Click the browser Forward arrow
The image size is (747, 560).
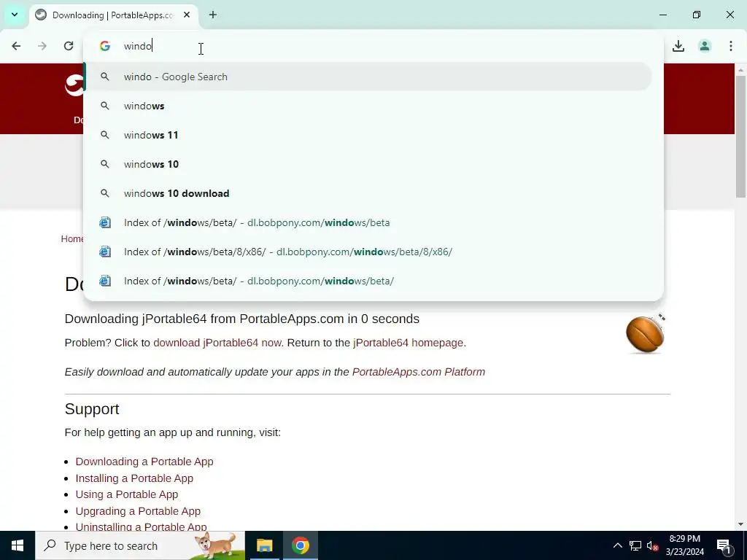(42, 46)
